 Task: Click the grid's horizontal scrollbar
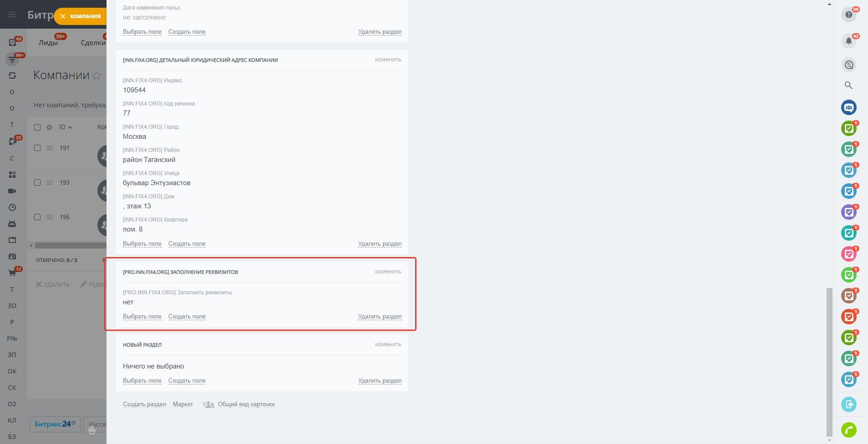pyautogui.click(x=71, y=245)
